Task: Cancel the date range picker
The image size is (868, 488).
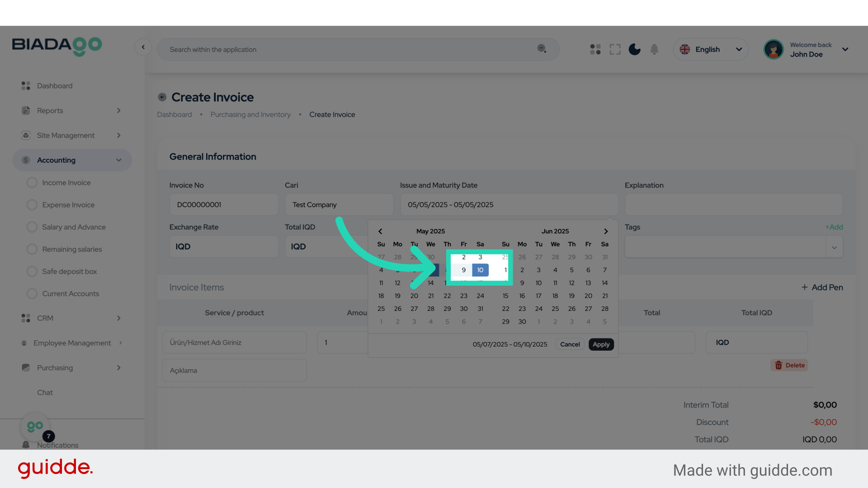Action: [570, 344]
